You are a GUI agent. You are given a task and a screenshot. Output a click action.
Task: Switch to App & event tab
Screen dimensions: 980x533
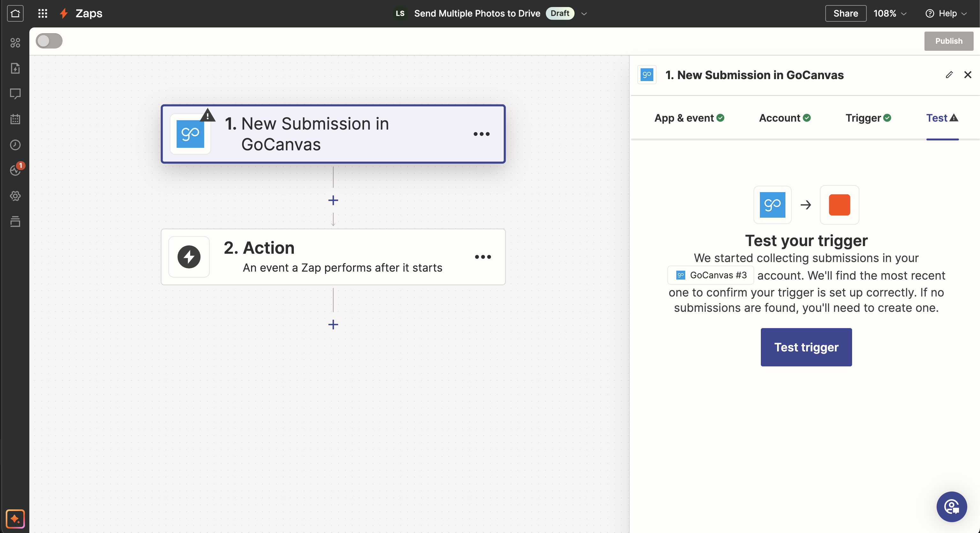pyautogui.click(x=689, y=118)
